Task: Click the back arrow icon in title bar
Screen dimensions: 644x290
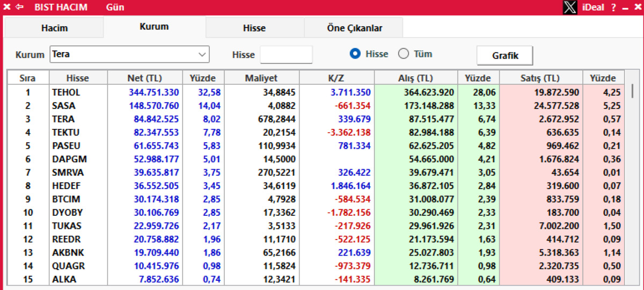Action: (20, 8)
